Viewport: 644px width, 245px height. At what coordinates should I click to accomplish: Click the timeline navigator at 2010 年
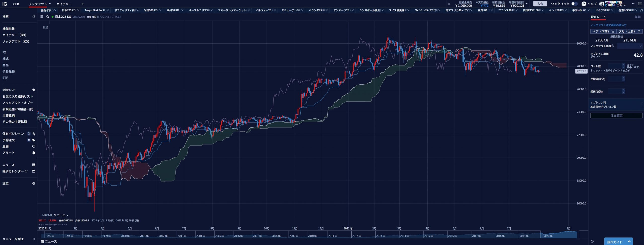[312, 236]
